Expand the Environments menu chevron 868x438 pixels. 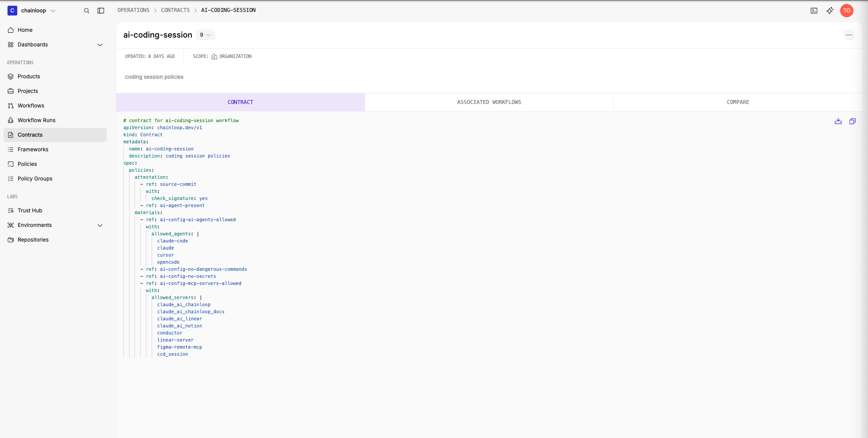pyautogui.click(x=100, y=225)
